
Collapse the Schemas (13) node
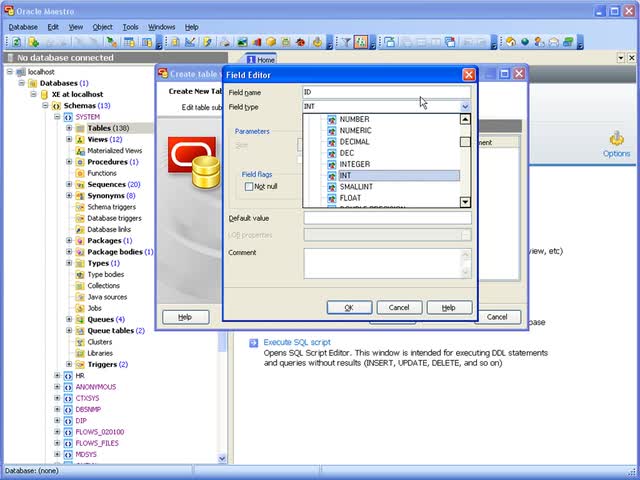(x=45, y=106)
